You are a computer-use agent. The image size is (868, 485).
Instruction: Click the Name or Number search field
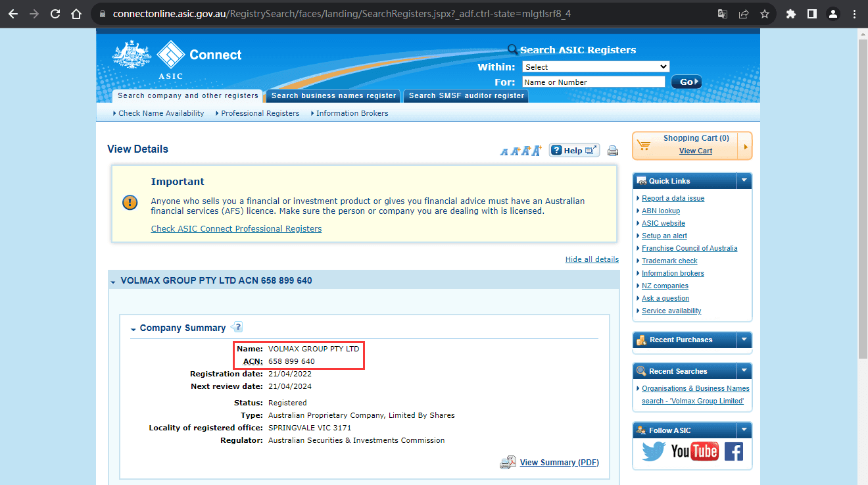point(594,82)
